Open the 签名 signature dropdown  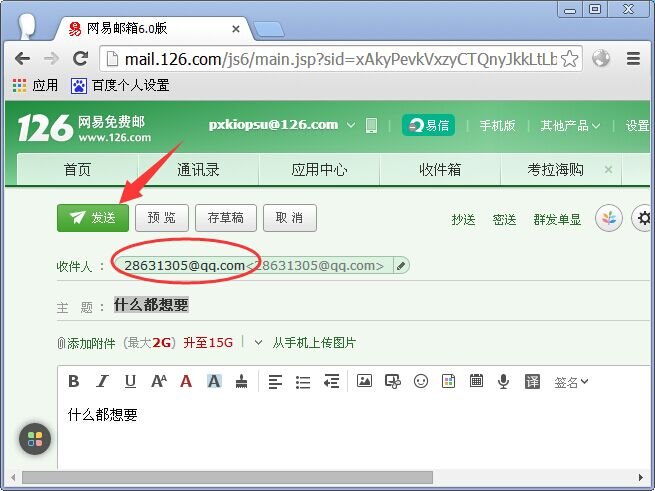[571, 382]
